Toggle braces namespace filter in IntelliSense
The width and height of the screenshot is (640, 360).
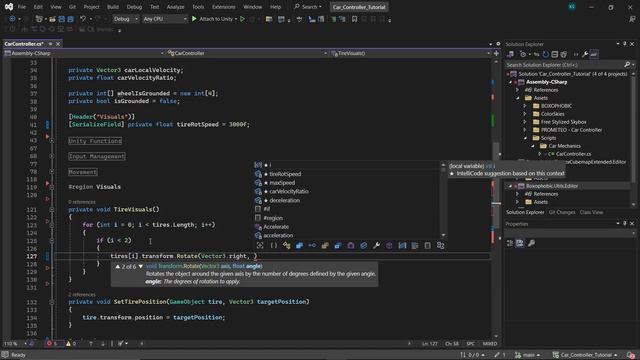[x=273, y=245]
